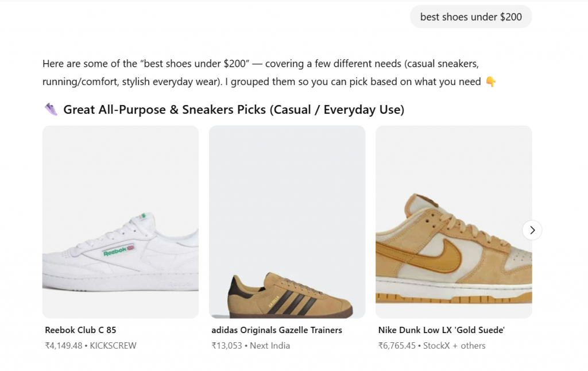The width and height of the screenshot is (588, 371).
Task: Click the ₹13,053 Next India price line
Action: tap(250, 346)
